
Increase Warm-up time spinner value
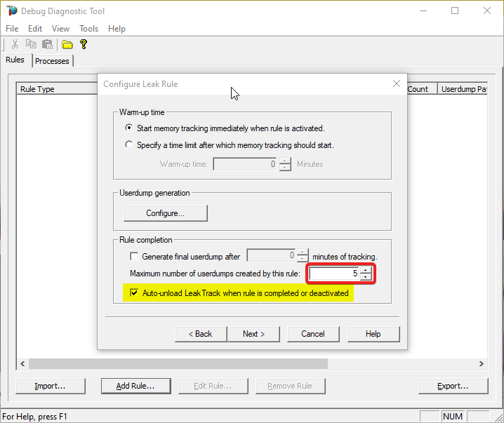tap(285, 161)
